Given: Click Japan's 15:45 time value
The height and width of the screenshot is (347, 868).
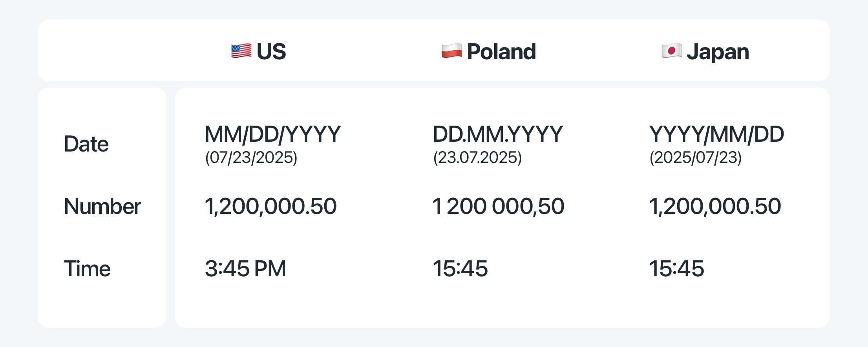Looking at the screenshot, I should pyautogui.click(x=677, y=268).
